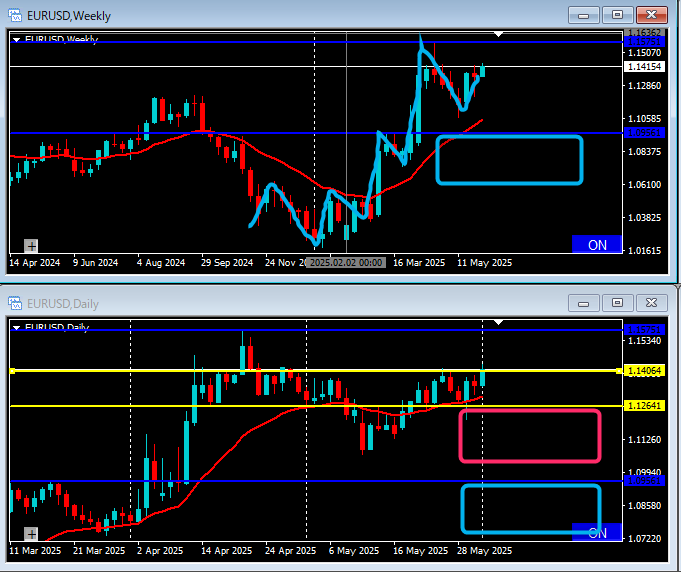Click the 1.06100 price on Weekly scale
Screen dimensions: 681x572
pyautogui.click(x=645, y=185)
